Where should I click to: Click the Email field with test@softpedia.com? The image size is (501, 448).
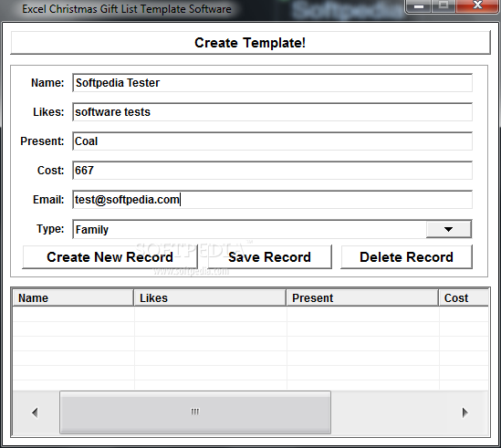[x=272, y=200]
